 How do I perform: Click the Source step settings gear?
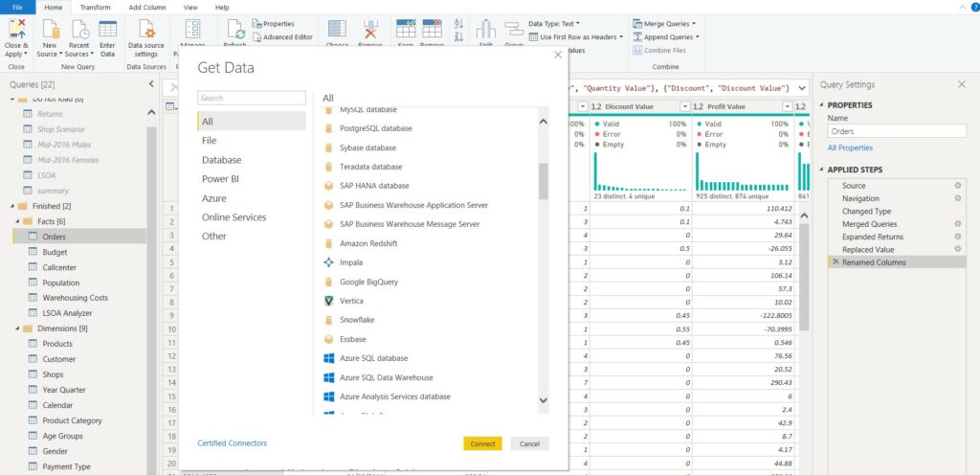pyautogui.click(x=957, y=186)
